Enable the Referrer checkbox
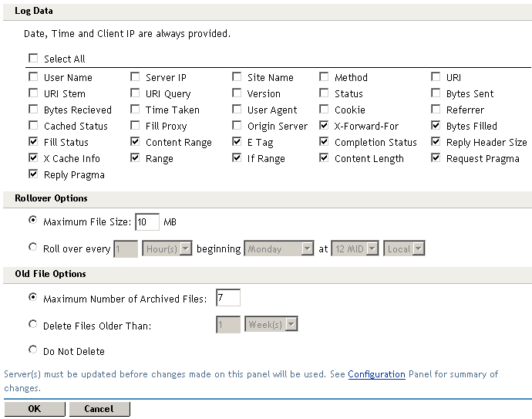This screenshot has width=532, height=419. pyautogui.click(x=436, y=109)
